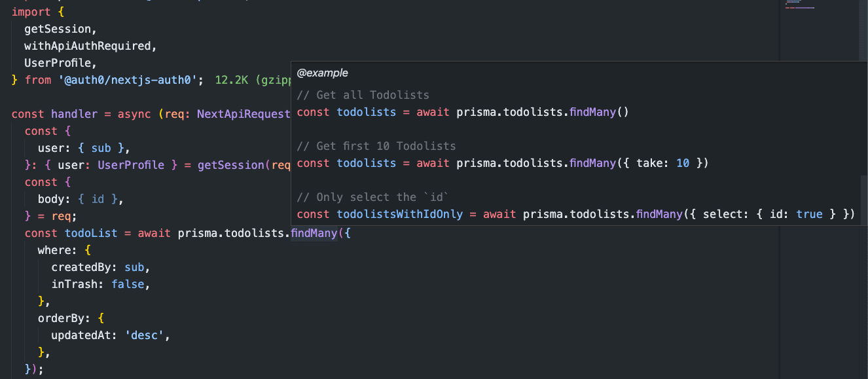Click 'createdBy: sub' inside the where clause
Viewport: 868px width, 379px height.
pos(98,266)
